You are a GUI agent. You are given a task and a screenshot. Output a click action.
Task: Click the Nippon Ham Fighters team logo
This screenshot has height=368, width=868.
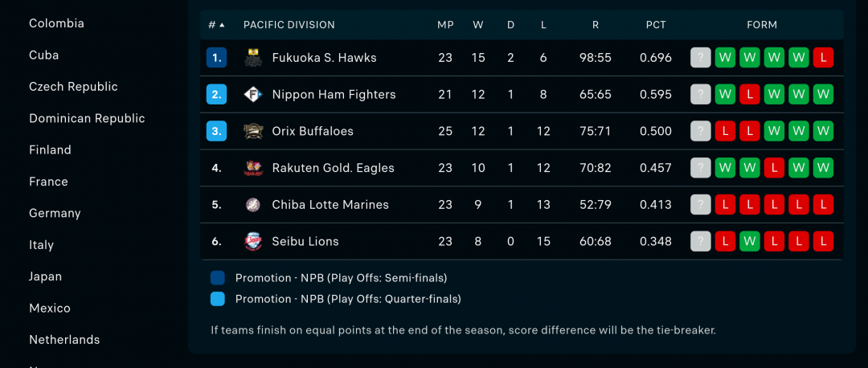click(x=253, y=95)
